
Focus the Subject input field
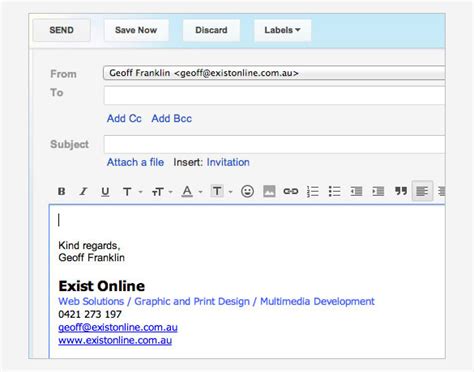(274, 144)
